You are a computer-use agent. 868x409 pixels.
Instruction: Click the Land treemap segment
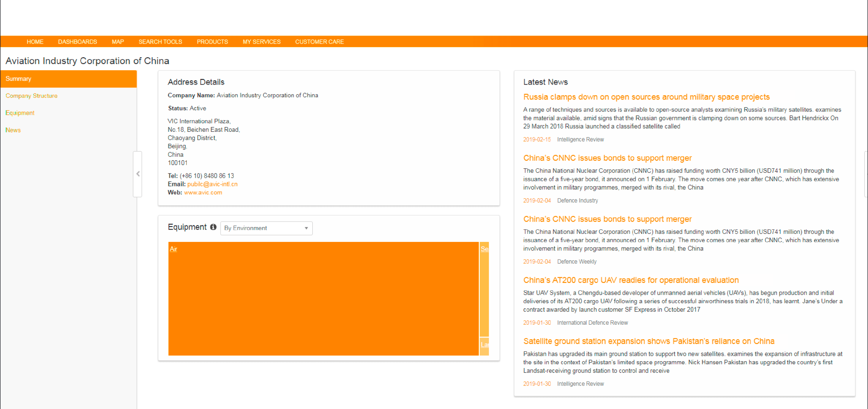(484, 347)
